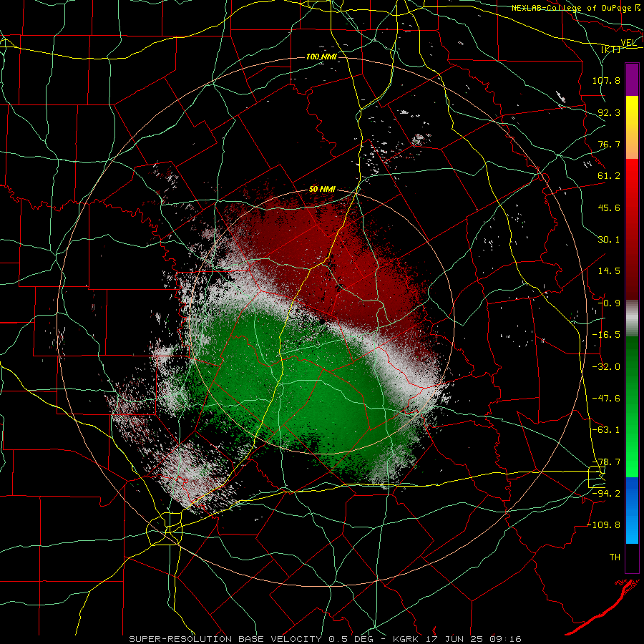Screen dimensions: 644x644
Task: Select the 76.7 velocity scale value
Action: [609, 144]
